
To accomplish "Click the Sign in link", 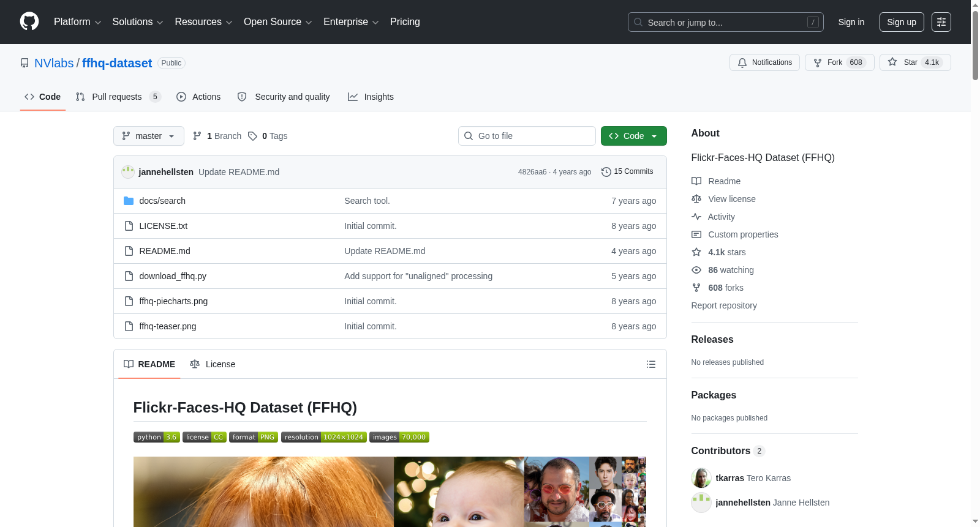I will click(851, 22).
